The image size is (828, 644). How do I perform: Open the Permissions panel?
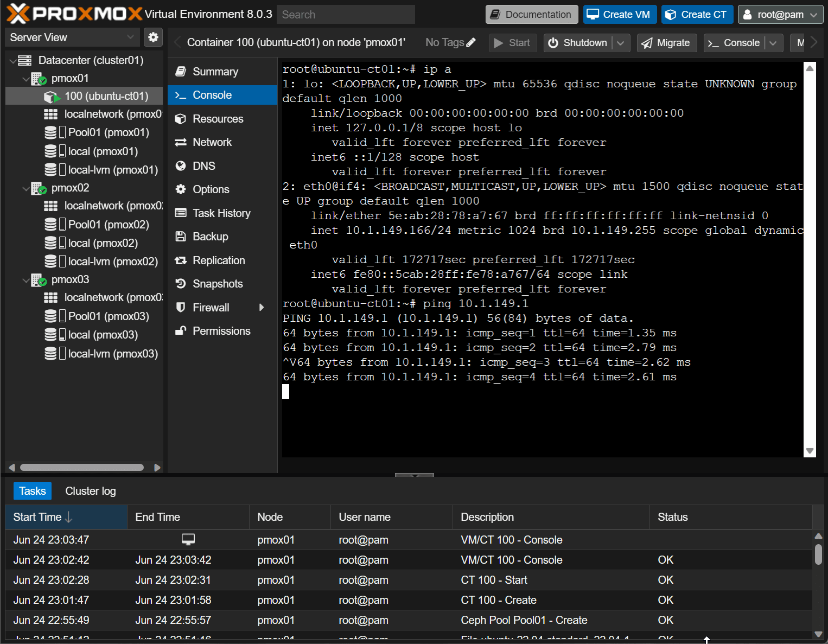point(221,331)
